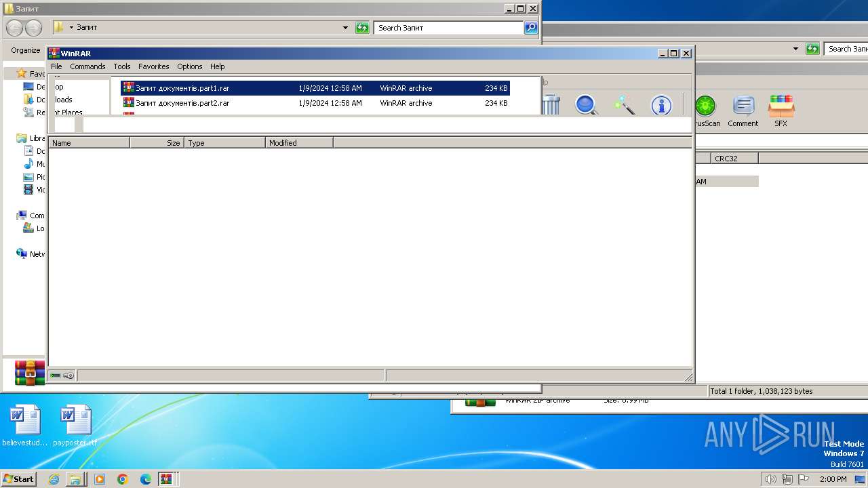Image resolution: width=868 pixels, height=488 pixels.
Task: Launch Google Chrome from taskbar
Action: pos(123,479)
